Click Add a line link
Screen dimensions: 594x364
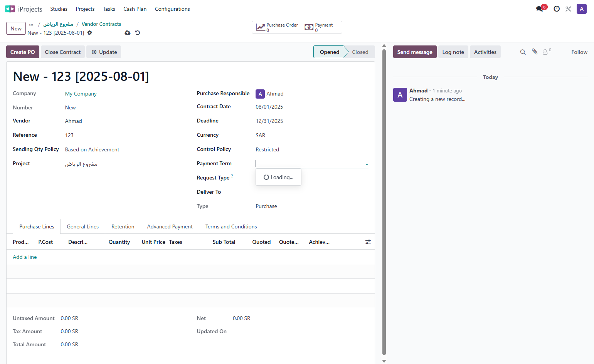pos(25,257)
